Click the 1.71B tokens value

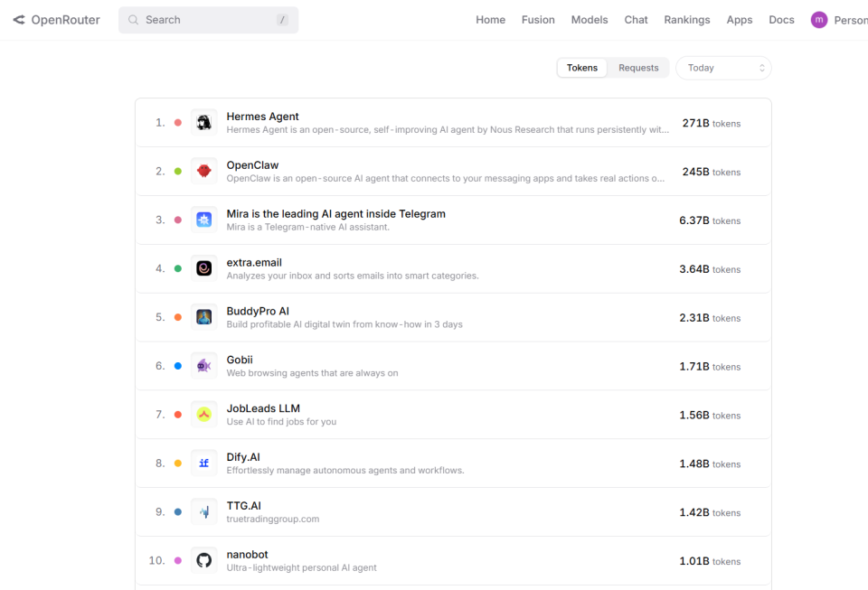[x=711, y=367]
